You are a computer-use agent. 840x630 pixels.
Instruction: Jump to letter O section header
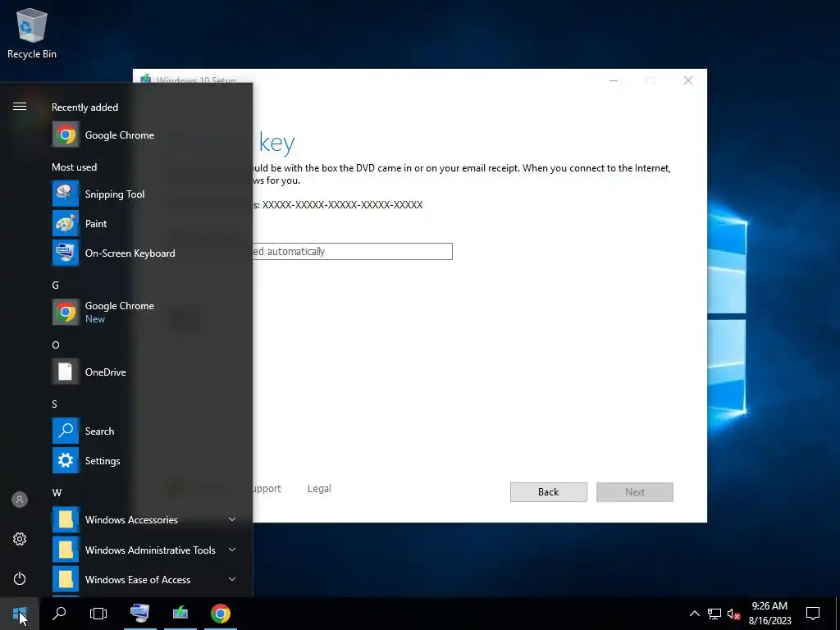coord(56,345)
